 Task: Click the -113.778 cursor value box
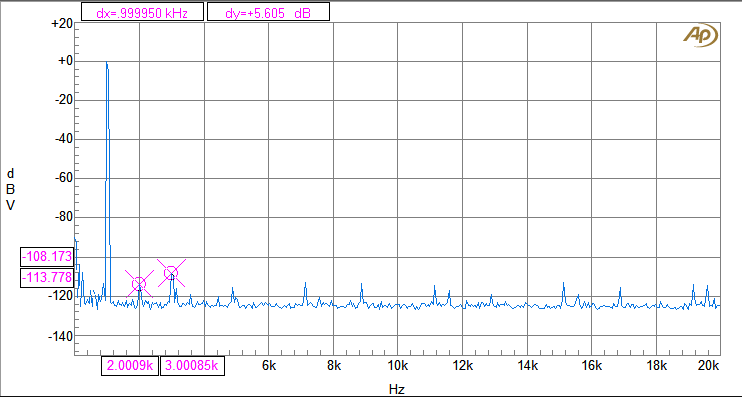click(x=47, y=277)
